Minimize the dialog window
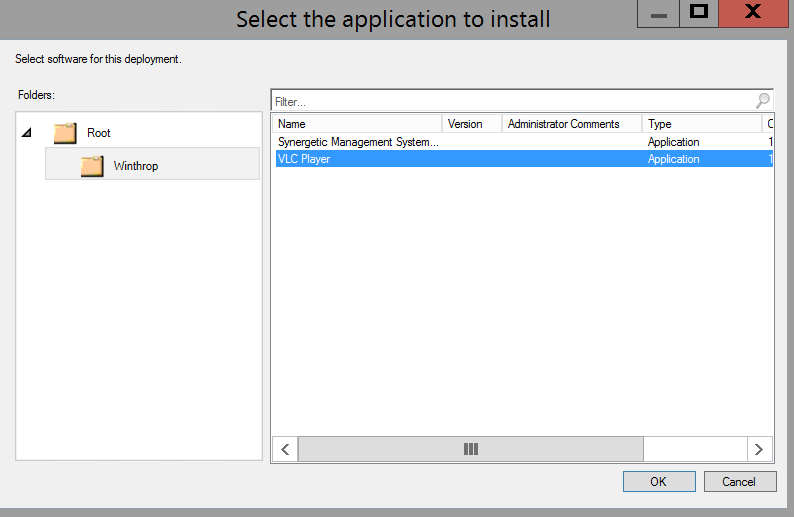Viewport: 794px width, 517px height. pos(658,14)
